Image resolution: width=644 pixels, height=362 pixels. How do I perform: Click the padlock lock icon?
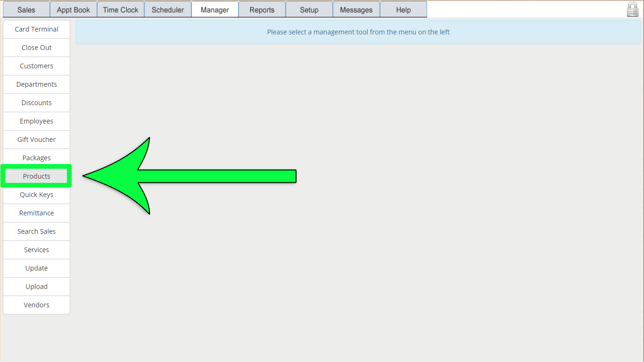coord(633,9)
